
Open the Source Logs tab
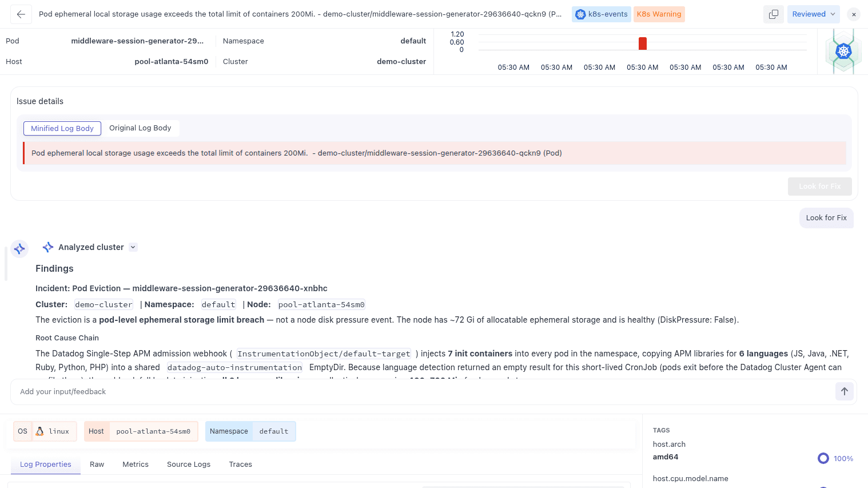(189, 465)
